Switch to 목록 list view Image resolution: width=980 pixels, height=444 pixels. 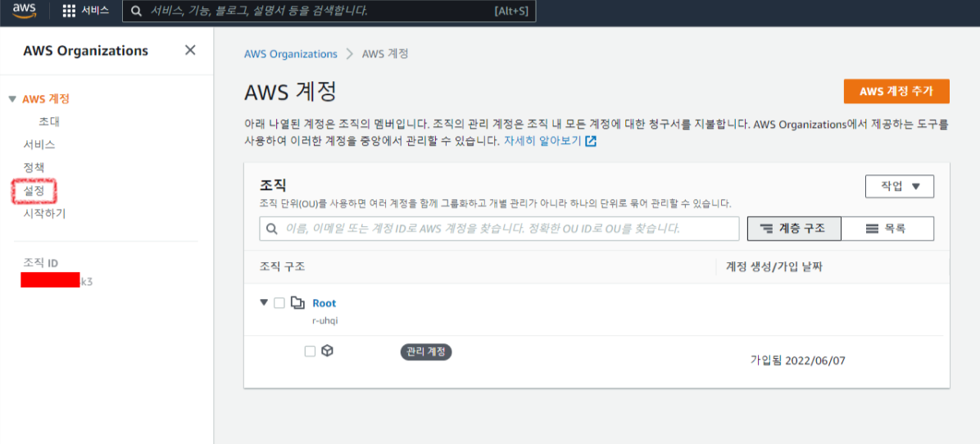point(887,229)
